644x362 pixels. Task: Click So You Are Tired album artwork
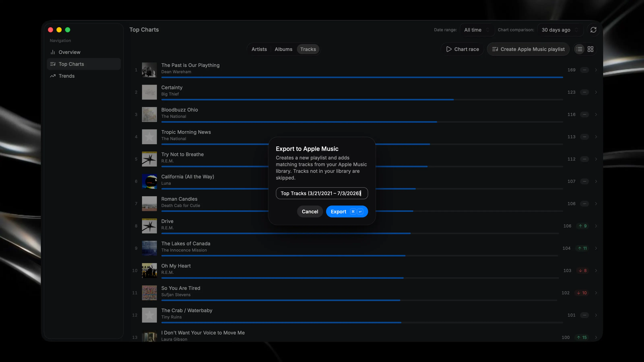click(149, 293)
